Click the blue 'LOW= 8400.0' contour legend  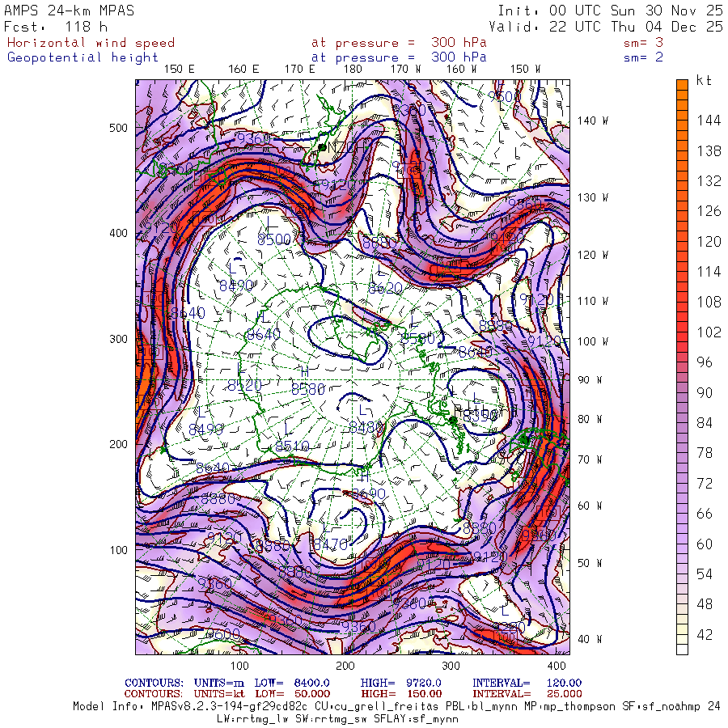[x=292, y=683]
